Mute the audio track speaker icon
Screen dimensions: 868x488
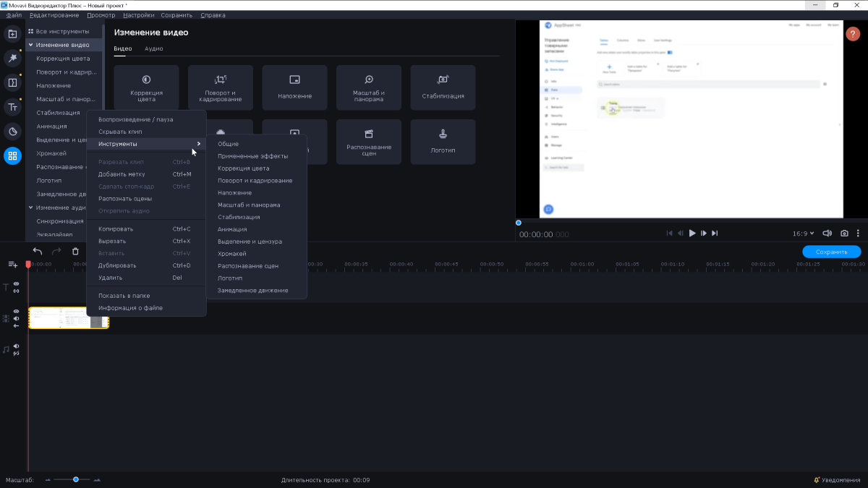click(16, 346)
